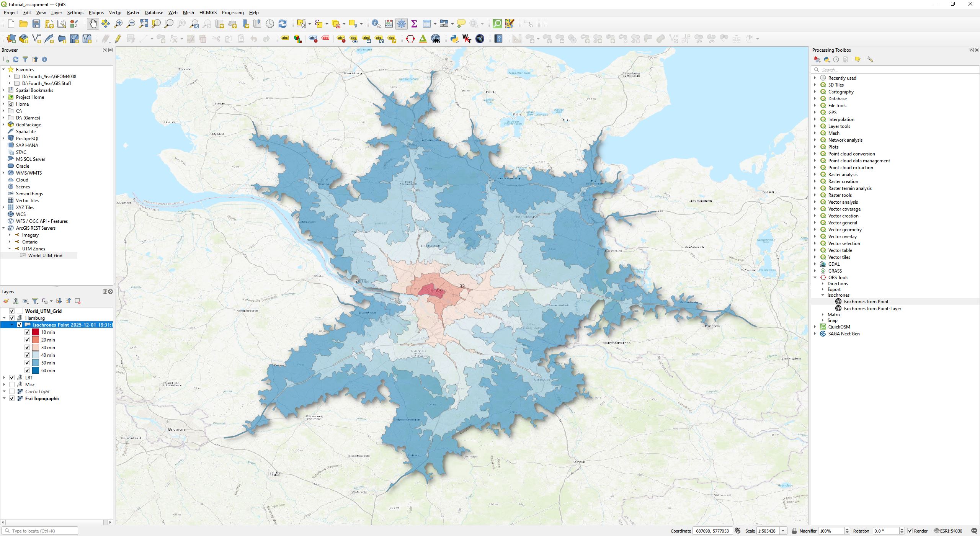980x536 pixels.
Task: Open the ORS Tools hexagon toolbar icon
Action: click(410, 39)
